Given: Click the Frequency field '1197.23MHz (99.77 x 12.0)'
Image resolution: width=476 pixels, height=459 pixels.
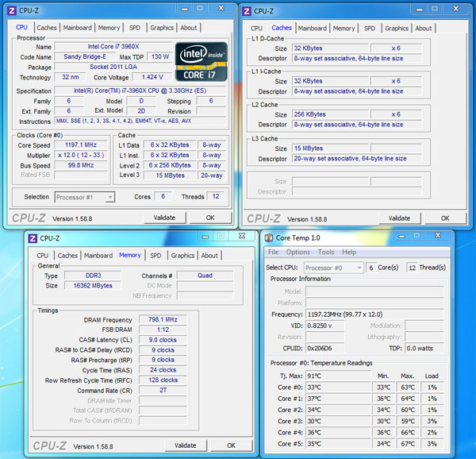Looking at the screenshot, I should pyautogui.click(x=374, y=314).
